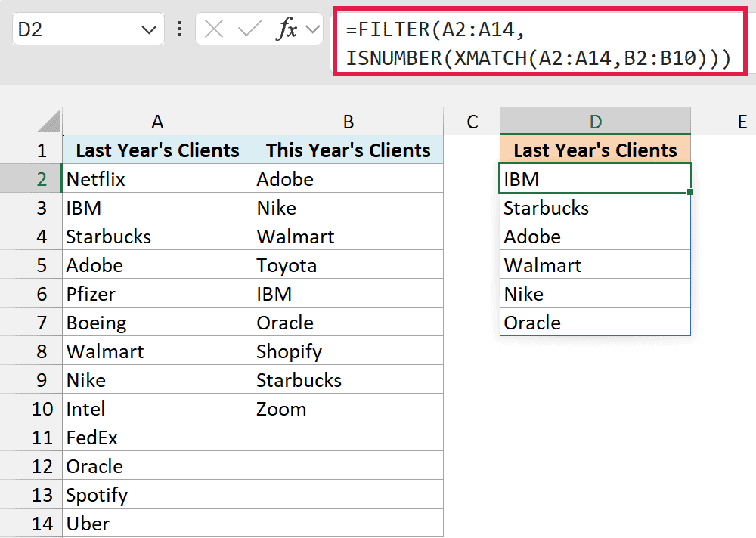Viewport: 756px width, 538px height.
Task: Click the Select All corner triangle
Action: click(x=48, y=121)
